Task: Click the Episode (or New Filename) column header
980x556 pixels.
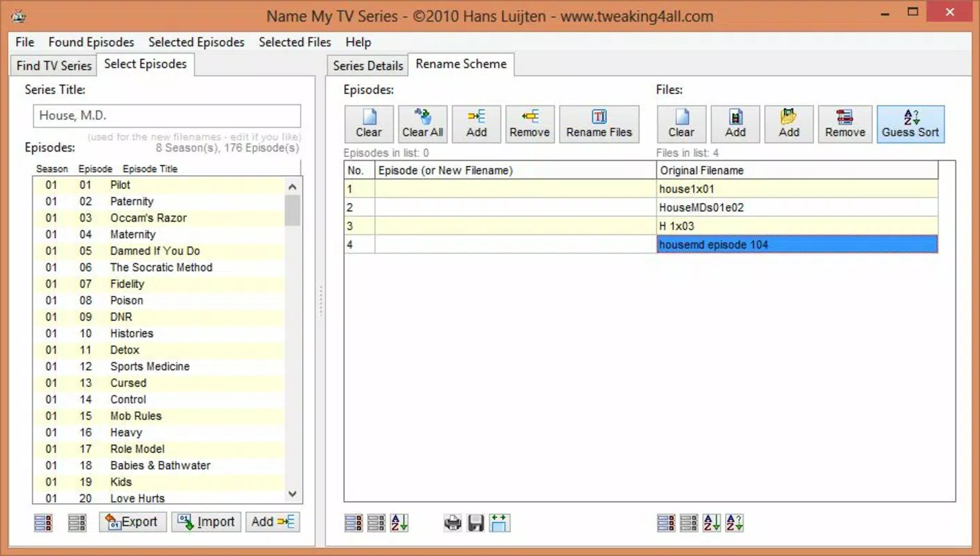Action: pyautogui.click(x=516, y=170)
